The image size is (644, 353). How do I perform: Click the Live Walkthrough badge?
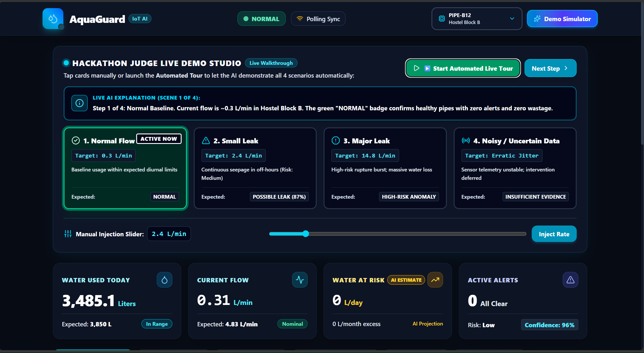tap(271, 63)
